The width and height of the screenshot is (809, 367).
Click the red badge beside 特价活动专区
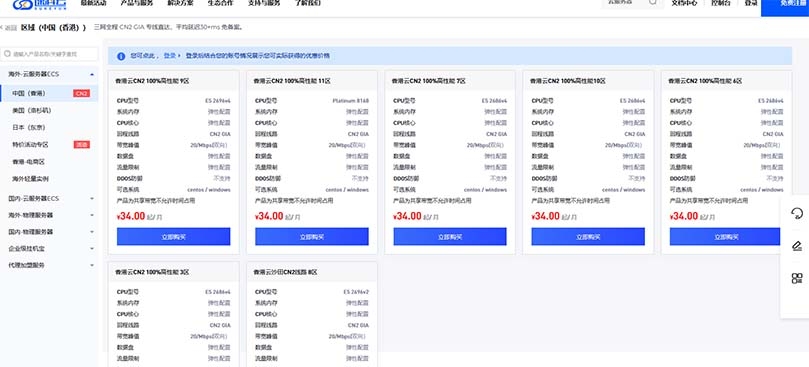click(82, 145)
